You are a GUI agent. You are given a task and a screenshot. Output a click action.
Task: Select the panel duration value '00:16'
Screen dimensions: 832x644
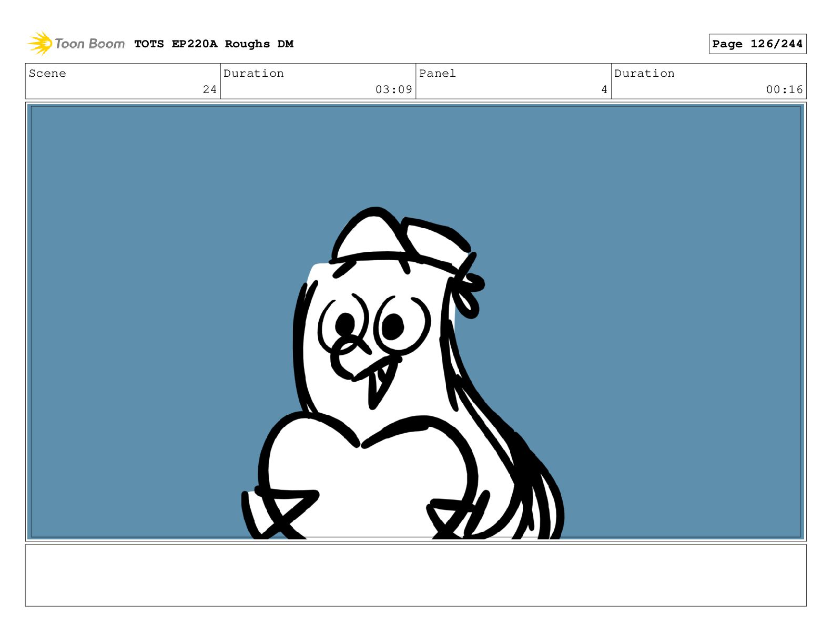click(x=785, y=89)
